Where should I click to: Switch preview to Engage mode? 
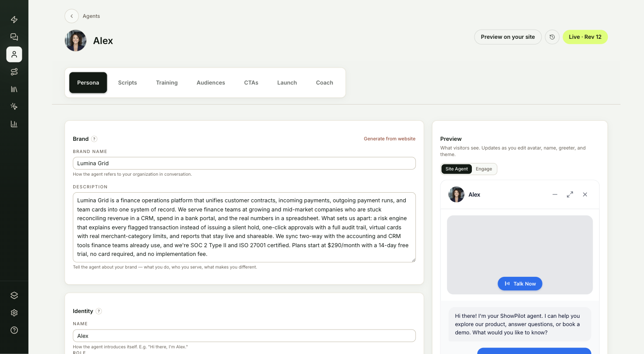[x=484, y=169]
